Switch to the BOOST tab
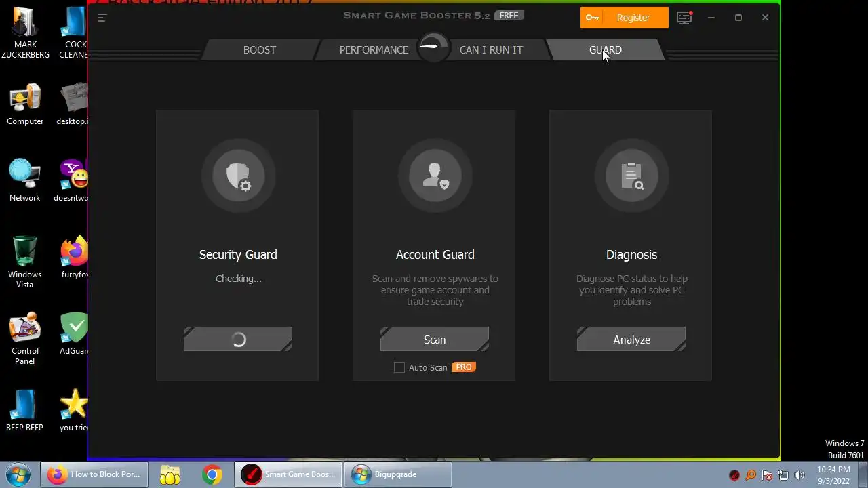Image resolution: width=868 pixels, height=488 pixels. coord(260,49)
